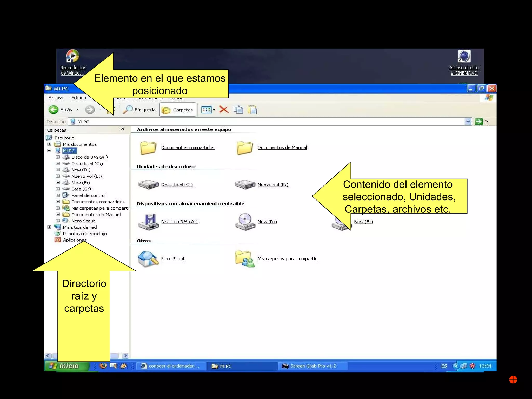Click the red X Delete toolbar icon
This screenshot has height=399, width=532.
pyautogui.click(x=224, y=110)
